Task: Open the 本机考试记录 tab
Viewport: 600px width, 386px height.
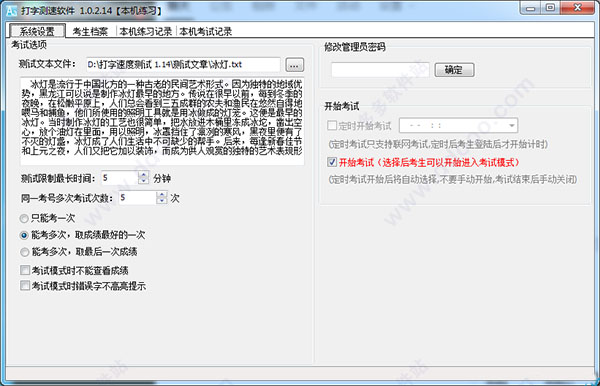Action: 206,31
